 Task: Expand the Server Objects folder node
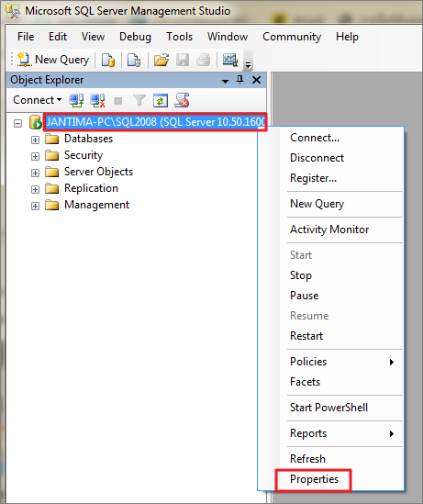tap(36, 173)
